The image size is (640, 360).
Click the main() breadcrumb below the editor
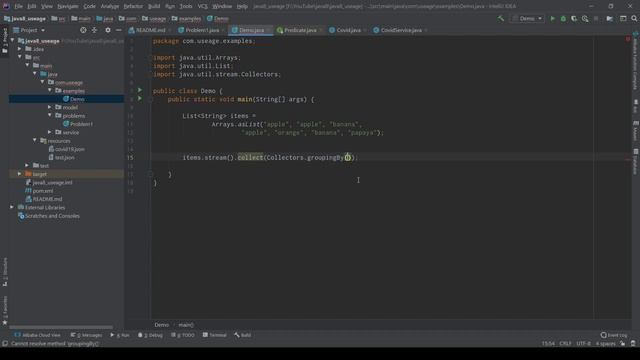186,325
